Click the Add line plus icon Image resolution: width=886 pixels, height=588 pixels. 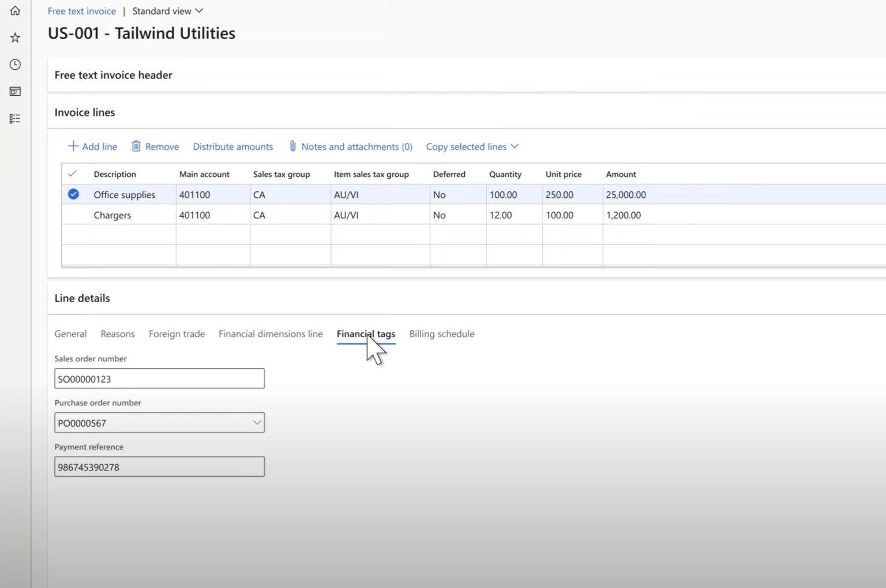pyautogui.click(x=74, y=146)
